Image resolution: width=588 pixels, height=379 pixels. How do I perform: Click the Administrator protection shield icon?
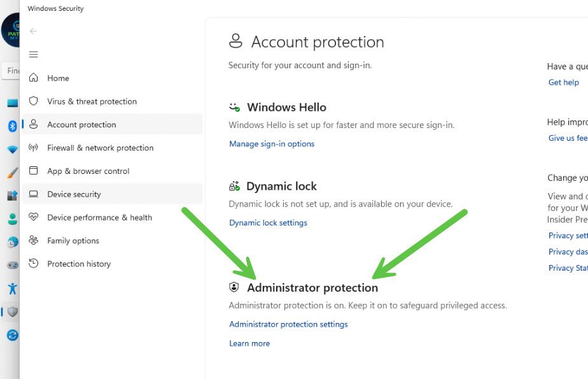click(x=234, y=287)
